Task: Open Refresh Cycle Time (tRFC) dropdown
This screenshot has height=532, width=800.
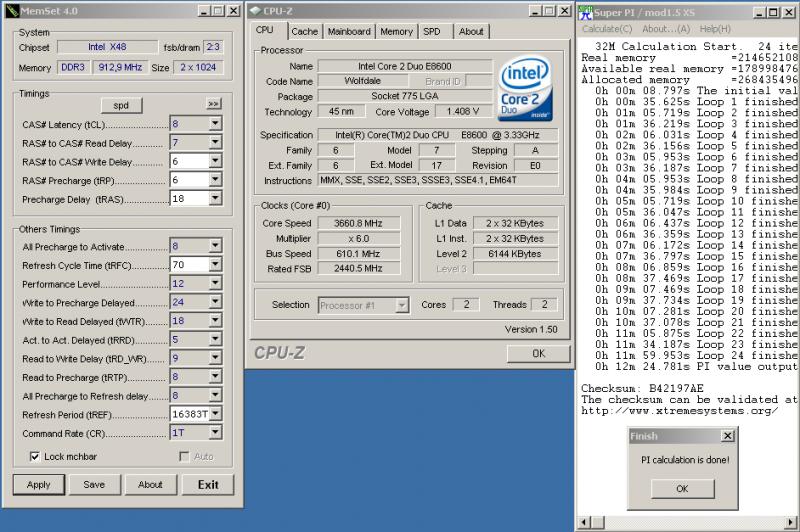Action: pos(215,264)
